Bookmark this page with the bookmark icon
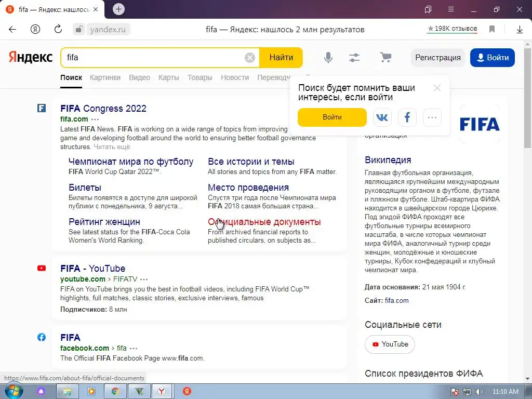532x399 pixels. pyautogui.click(x=492, y=29)
